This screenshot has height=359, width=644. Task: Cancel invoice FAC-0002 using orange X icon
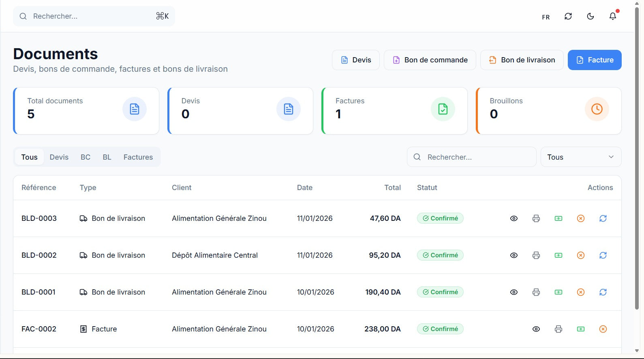coord(603,329)
